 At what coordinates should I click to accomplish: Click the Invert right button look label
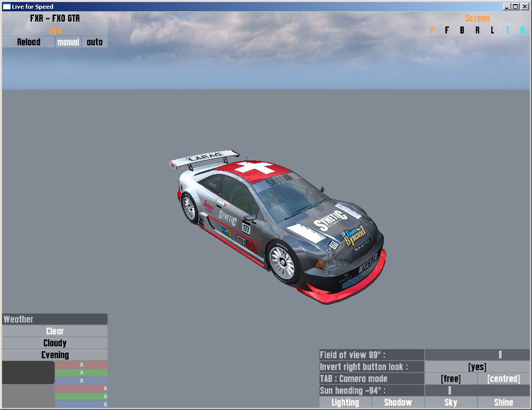click(372, 367)
